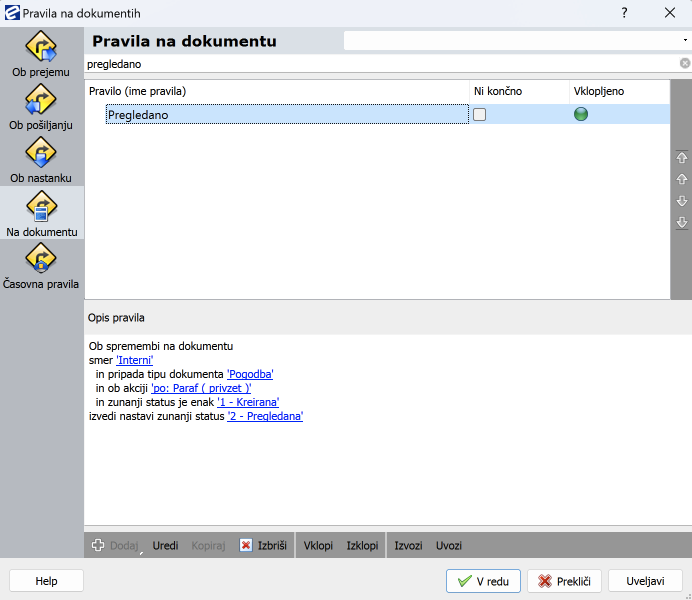Move the rule down one position
Screen dimensions: 692x600
pyautogui.click(x=682, y=201)
